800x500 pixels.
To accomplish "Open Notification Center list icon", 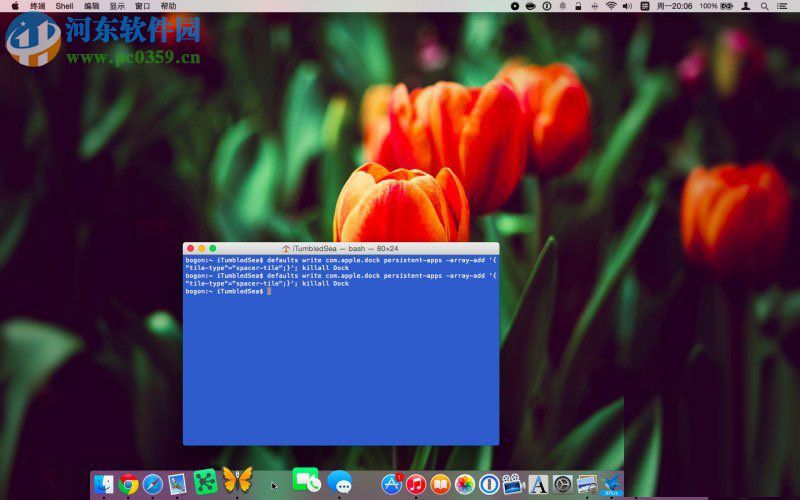I will (782, 6).
